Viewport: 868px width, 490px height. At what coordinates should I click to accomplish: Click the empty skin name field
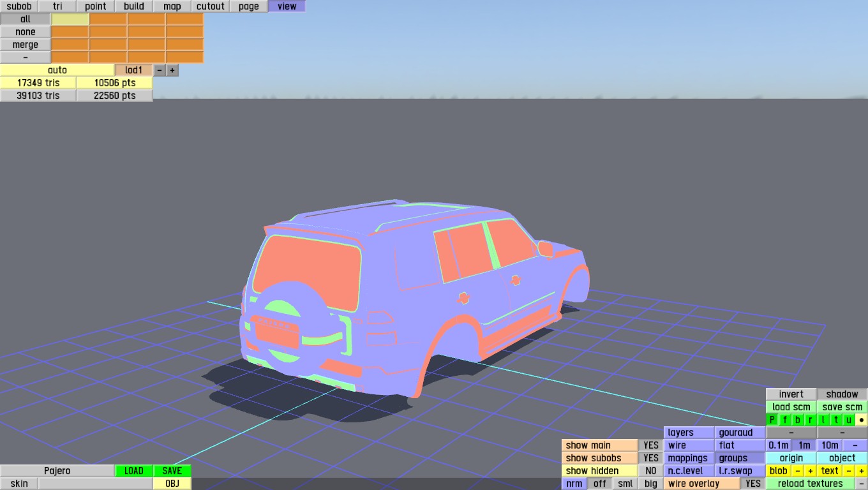coord(96,484)
